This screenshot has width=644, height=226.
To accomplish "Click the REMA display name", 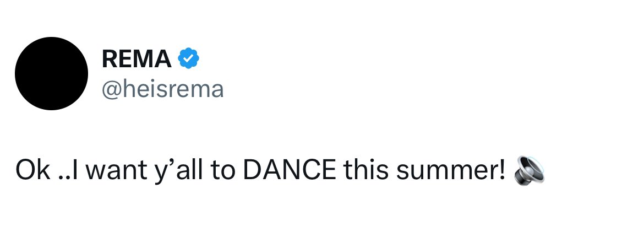I will pos(137,59).
